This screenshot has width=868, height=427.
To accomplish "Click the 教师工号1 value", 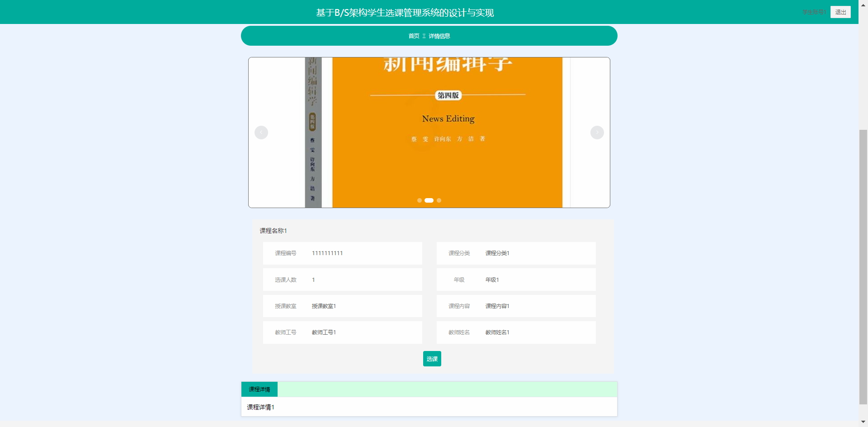I will pyautogui.click(x=324, y=332).
